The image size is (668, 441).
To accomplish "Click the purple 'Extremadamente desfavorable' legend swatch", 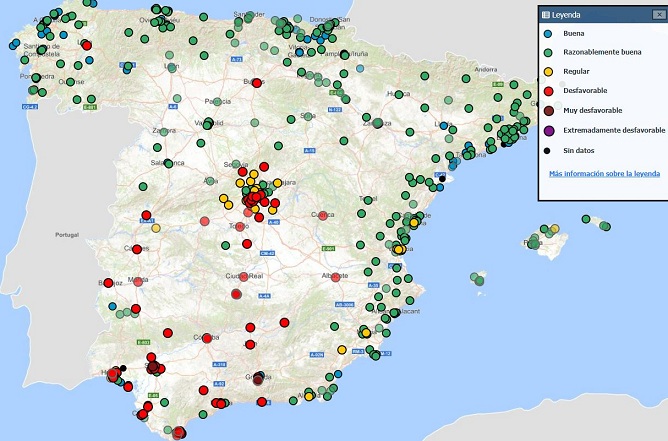I will 550,130.
